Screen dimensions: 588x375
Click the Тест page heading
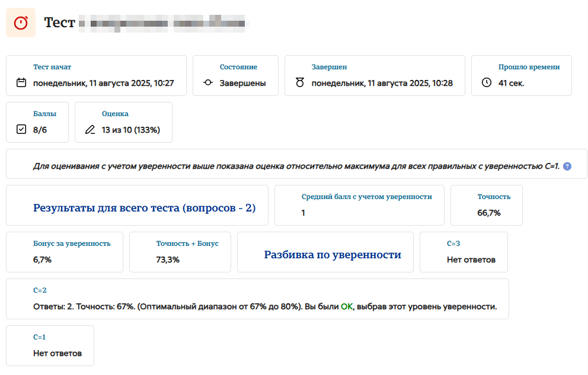coord(60,23)
